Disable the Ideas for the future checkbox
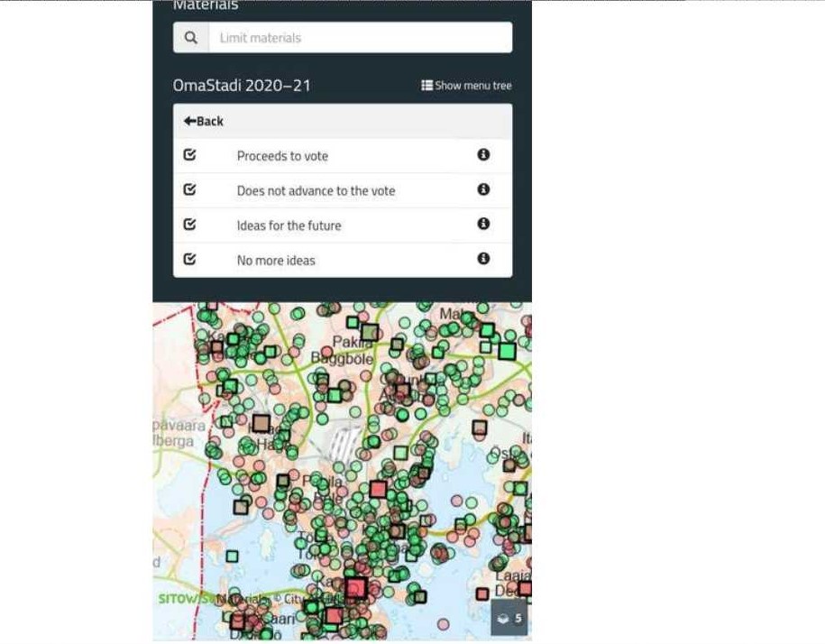 click(x=189, y=225)
